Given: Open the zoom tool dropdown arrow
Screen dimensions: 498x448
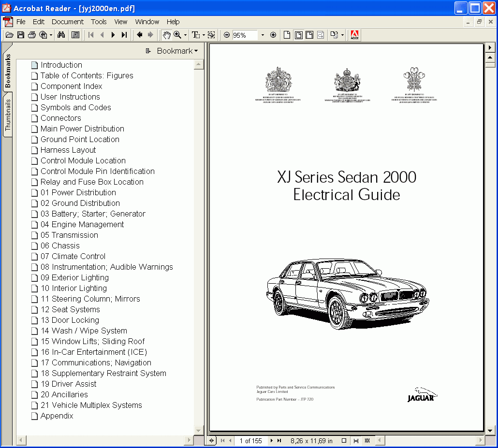Looking at the screenshot, I should pyautogui.click(x=185, y=35).
